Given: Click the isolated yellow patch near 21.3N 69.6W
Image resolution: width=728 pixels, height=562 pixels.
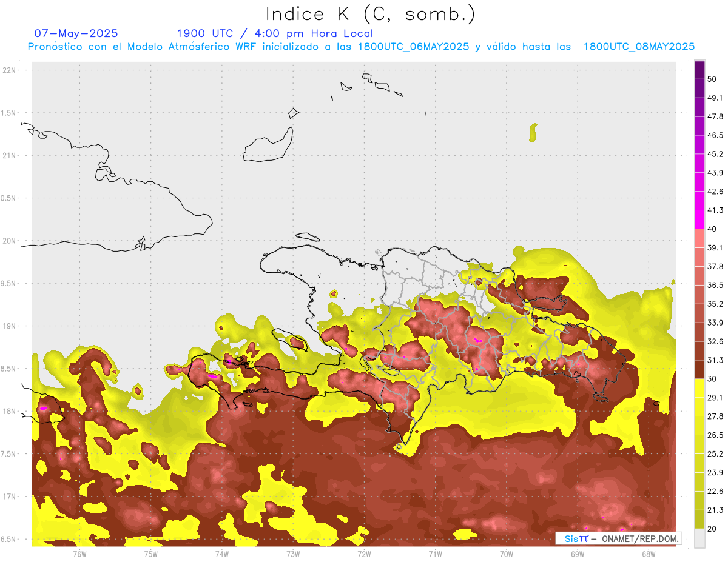Looking at the screenshot, I should pyautogui.click(x=533, y=133).
